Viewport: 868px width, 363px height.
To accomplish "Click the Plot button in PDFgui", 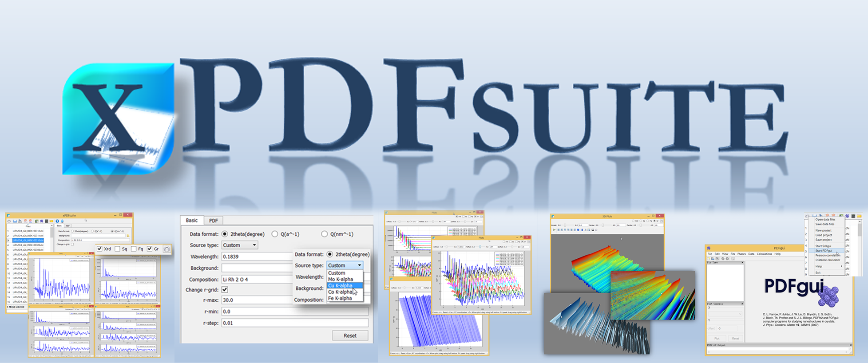I will pos(717,339).
